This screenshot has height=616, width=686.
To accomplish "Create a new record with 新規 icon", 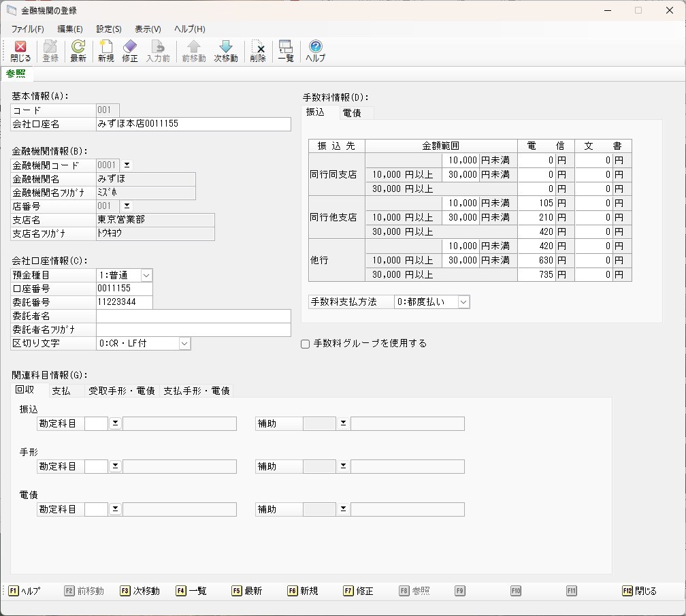I will point(105,51).
